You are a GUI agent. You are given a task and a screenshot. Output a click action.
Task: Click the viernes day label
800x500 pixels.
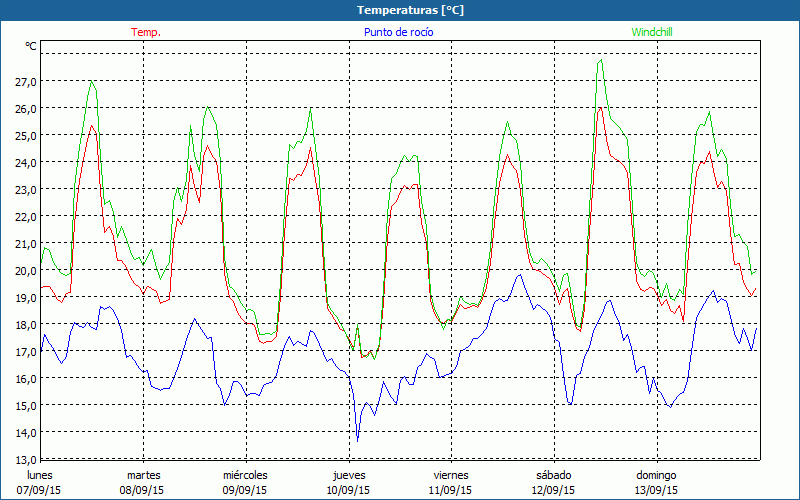[451, 475]
